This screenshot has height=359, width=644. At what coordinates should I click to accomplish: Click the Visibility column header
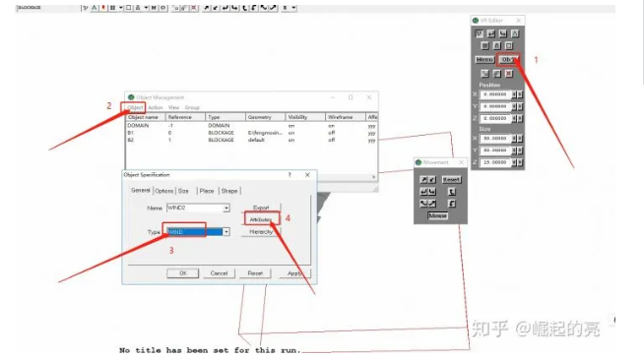coord(305,117)
